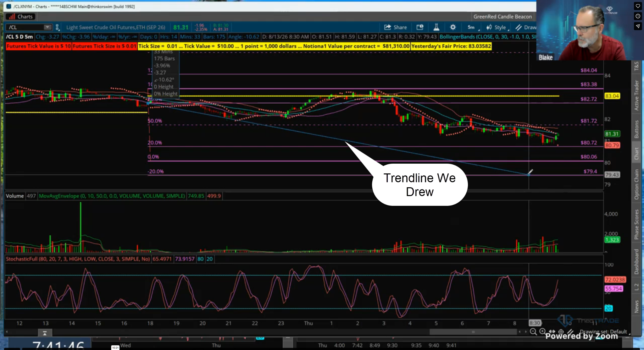
Task: Open Studies via the flask icon
Action: click(x=436, y=27)
